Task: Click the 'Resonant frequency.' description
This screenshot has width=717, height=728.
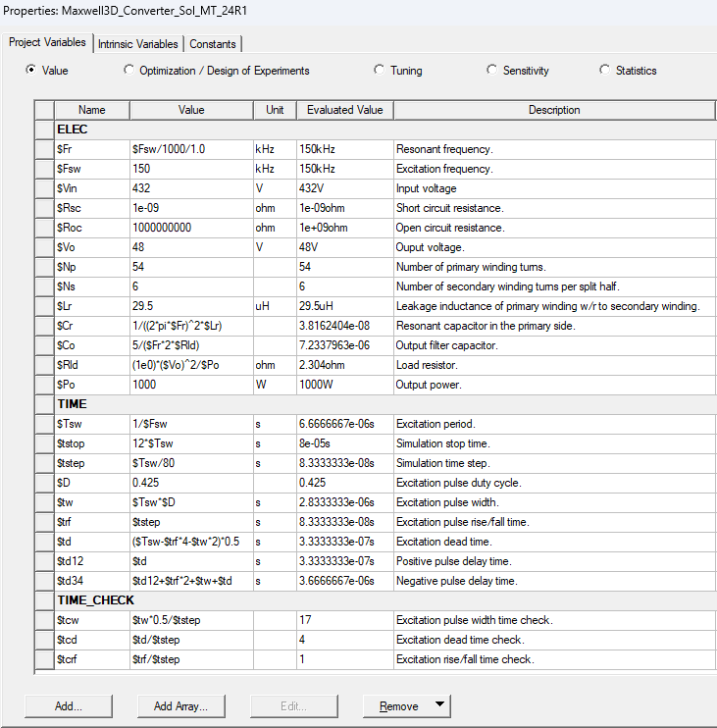Action: (444, 149)
